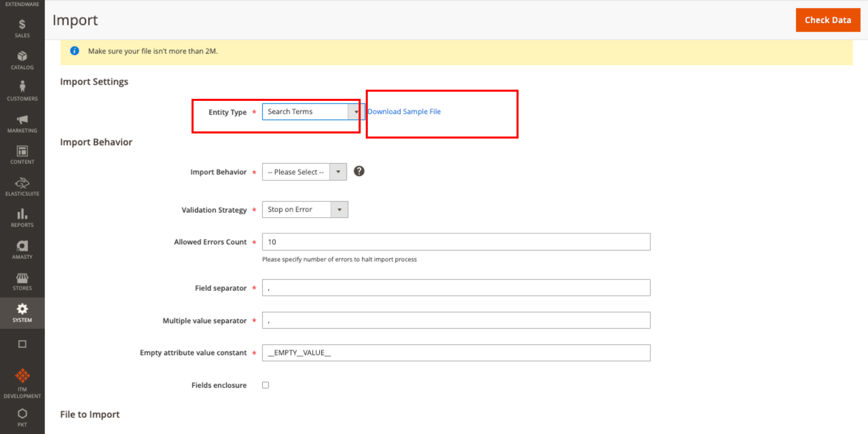Click the file size notice text
Image resolution: width=868 pixels, height=434 pixels.
[x=153, y=51]
